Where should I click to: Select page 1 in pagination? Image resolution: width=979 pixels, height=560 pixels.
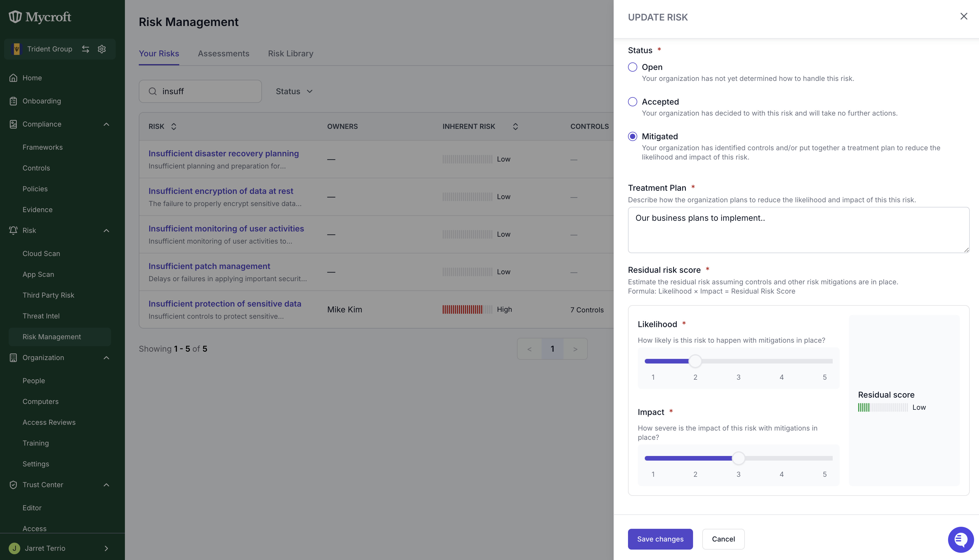[552, 349]
